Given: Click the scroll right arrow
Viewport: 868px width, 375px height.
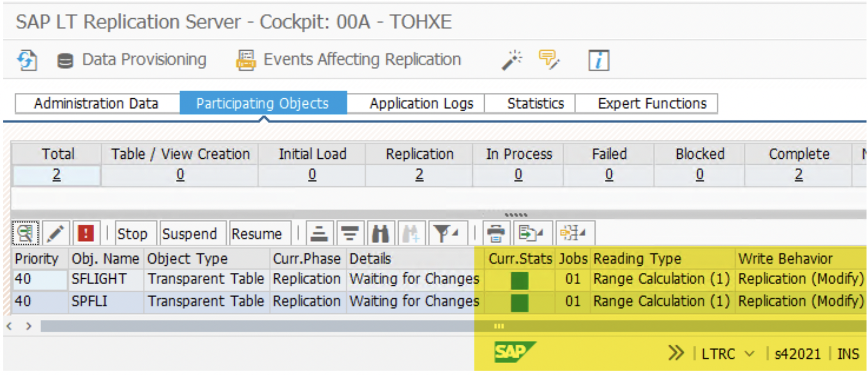Looking at the screenshot, I should 29,326.
